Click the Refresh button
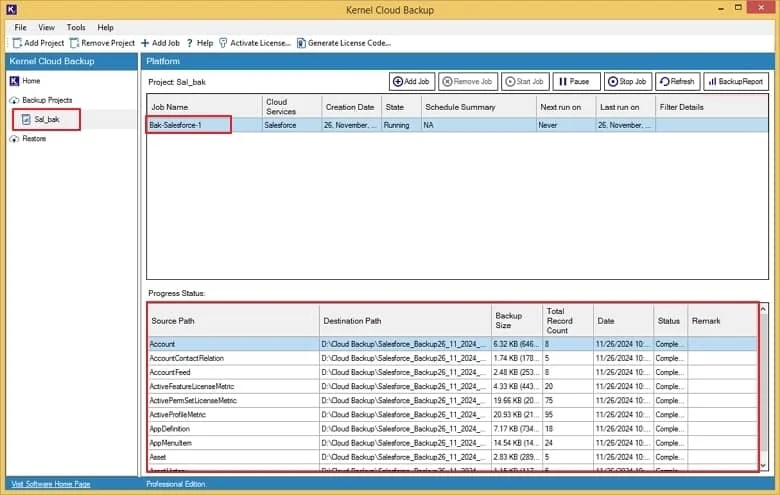The image size is (780, 495). (x=678, y=82)
